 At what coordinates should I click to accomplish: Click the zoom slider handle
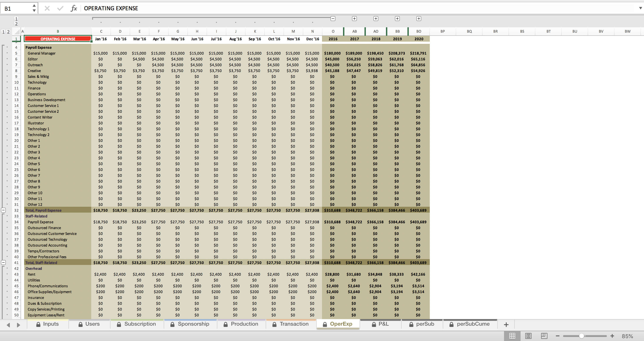pos(581,336)
